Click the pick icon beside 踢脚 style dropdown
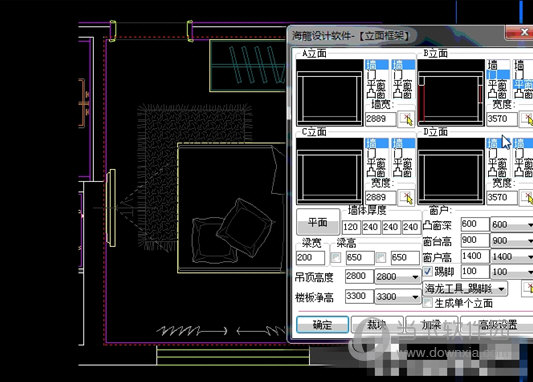This screenshot has width=533, height=382. coord(528,289)
